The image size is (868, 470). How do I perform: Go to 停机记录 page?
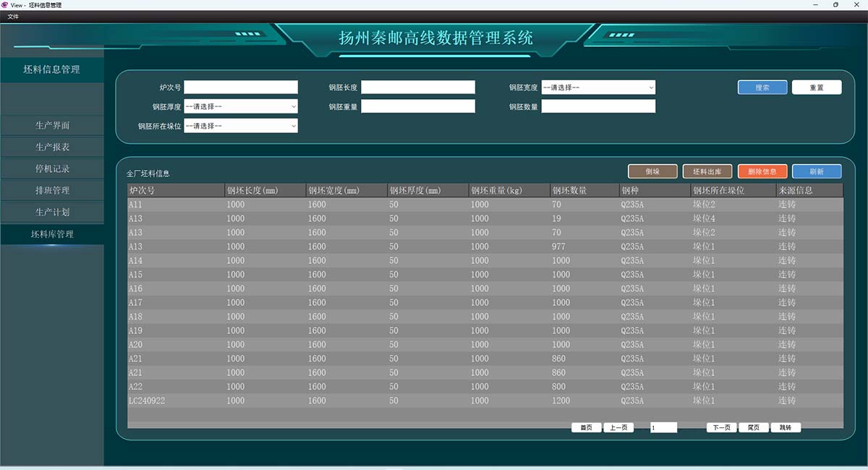[52, 168]
